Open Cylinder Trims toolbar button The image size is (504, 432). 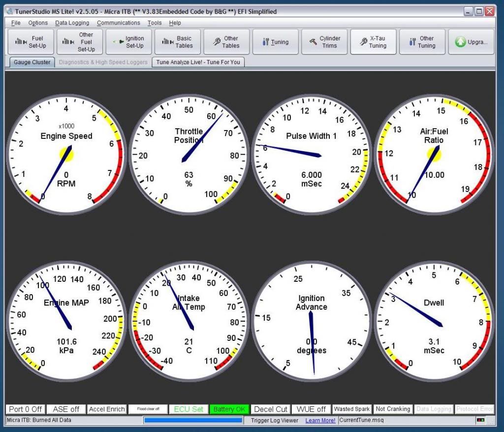tap(324, 42)
